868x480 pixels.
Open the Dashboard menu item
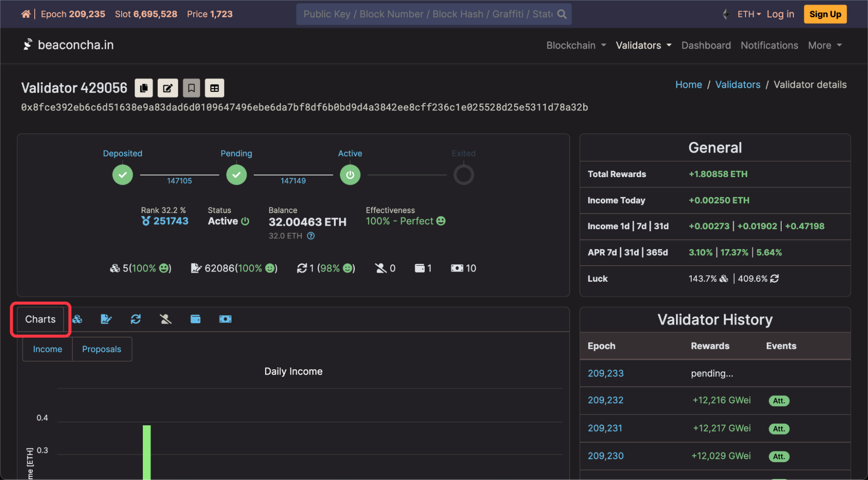(706, 45)
